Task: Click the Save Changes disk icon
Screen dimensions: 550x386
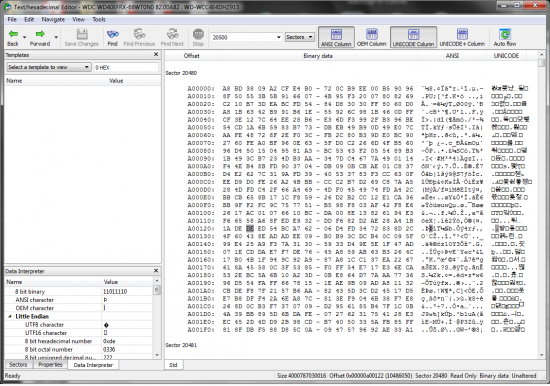Action: click(82, 34)
